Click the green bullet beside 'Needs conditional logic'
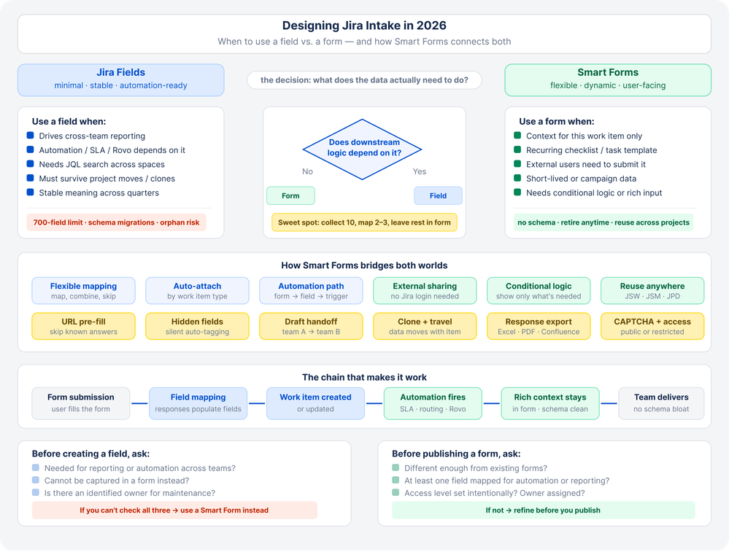 [517, 192]
